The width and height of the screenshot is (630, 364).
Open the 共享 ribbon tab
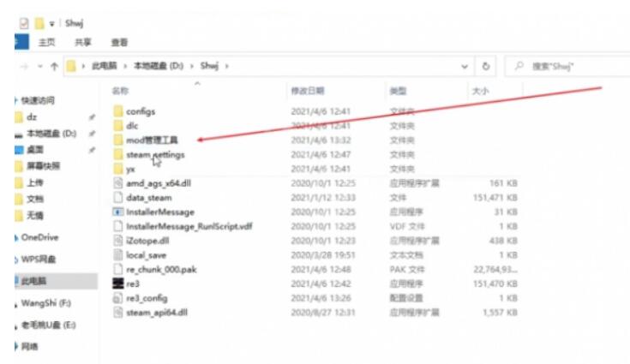click(83, 42)
